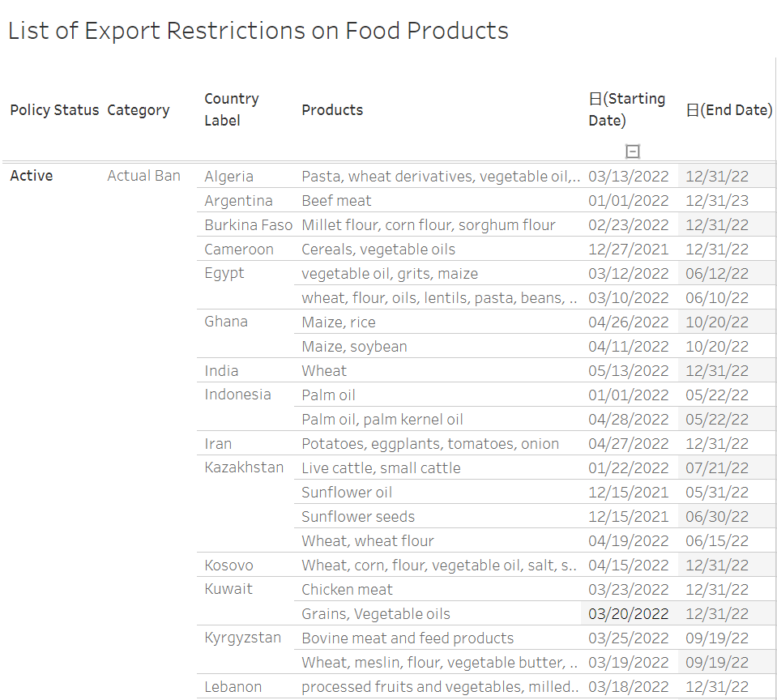This screenshot has width=777, height=700.
Task: Click Burkina Faso in the country column
Action: tap(248, 225)
